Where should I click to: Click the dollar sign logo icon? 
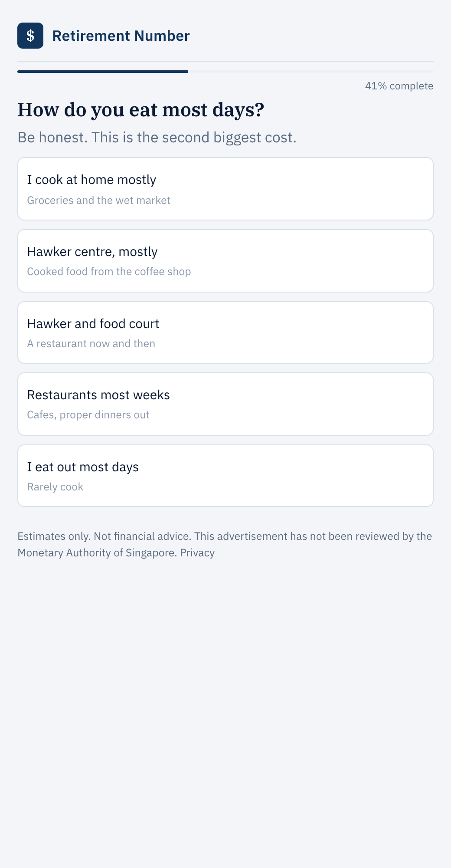click(30, 36)
